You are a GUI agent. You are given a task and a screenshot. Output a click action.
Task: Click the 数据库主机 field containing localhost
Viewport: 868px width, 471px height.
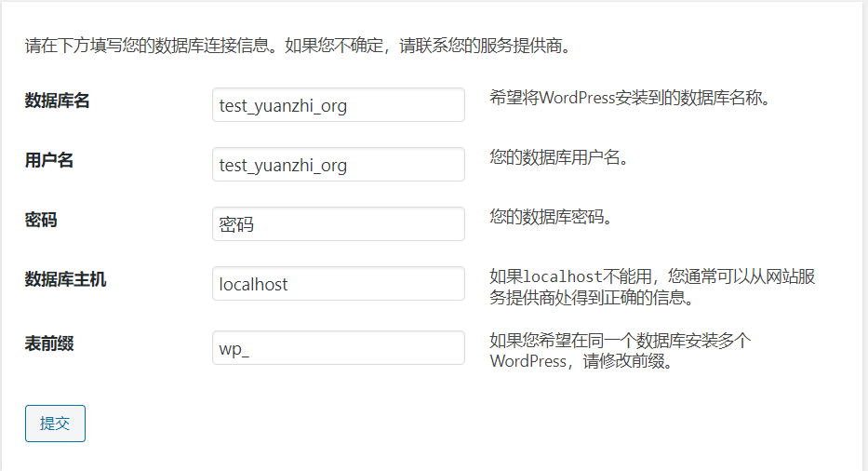(339, 284)
